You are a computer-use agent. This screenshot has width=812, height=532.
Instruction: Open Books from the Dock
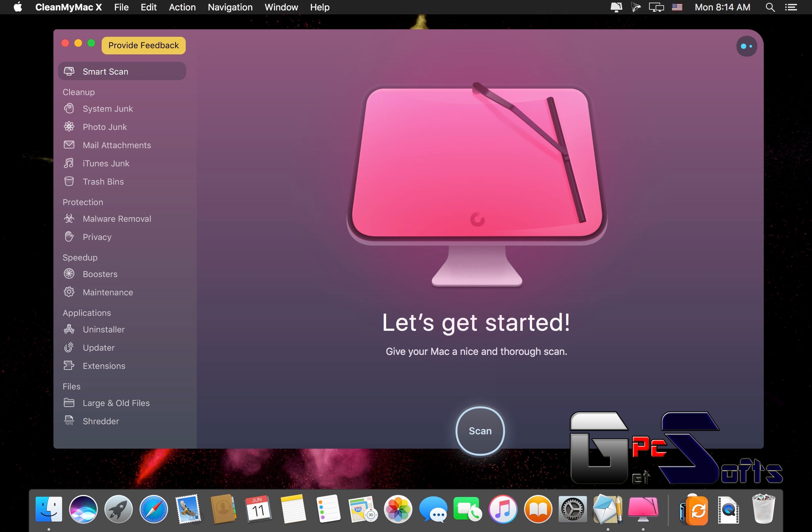click(x=538, y=509)
